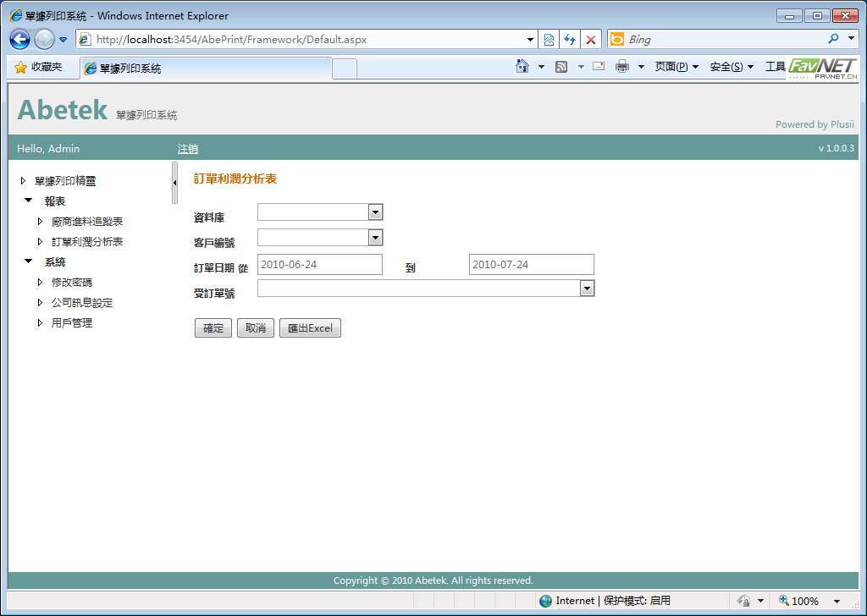
Task: Click the 注销 logout link
Action: click(187, 149)
